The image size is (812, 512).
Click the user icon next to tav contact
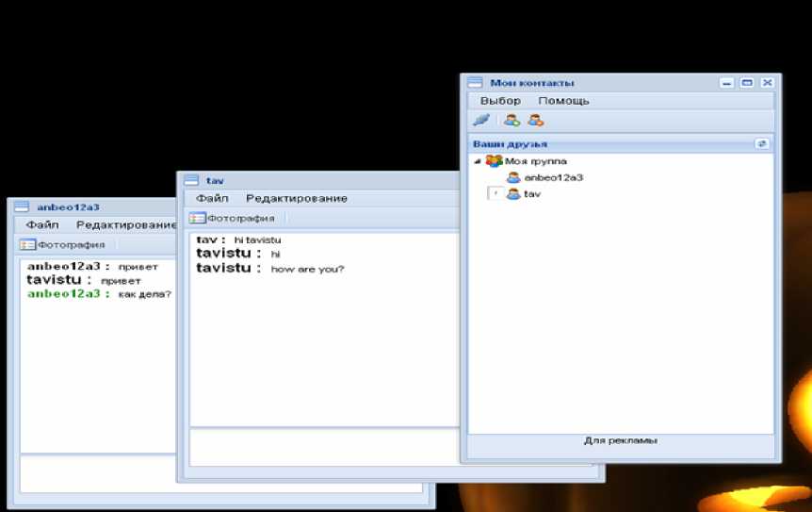(513, 194)
